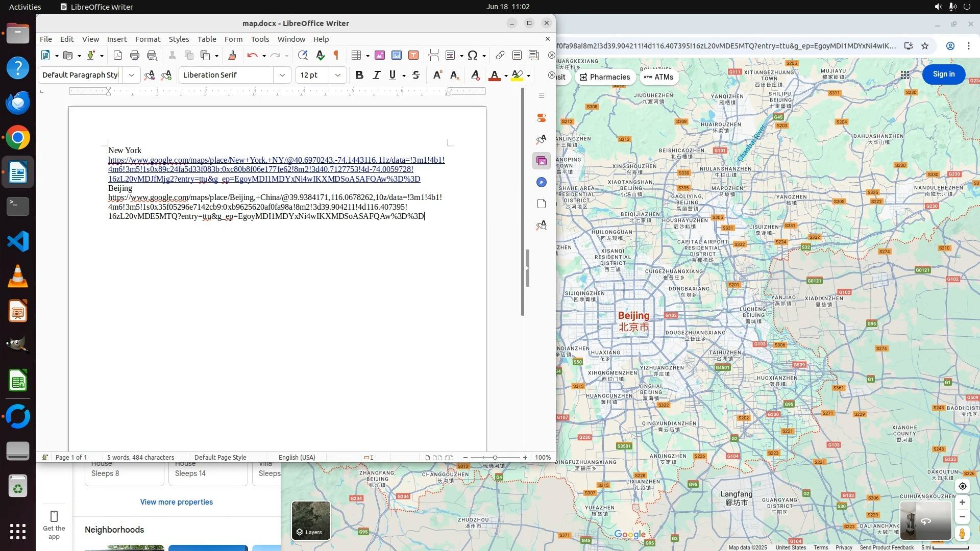Image resolution: width=980 pixels, height=551 pixels.
Task: Toggle Formatting Marks pilcrow button
Action: 336,56
